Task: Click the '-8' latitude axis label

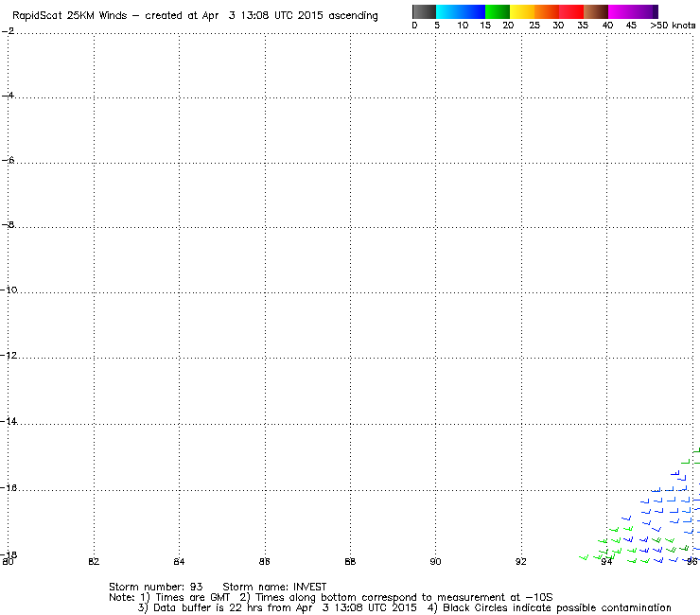Action: [x=8, y=224]
